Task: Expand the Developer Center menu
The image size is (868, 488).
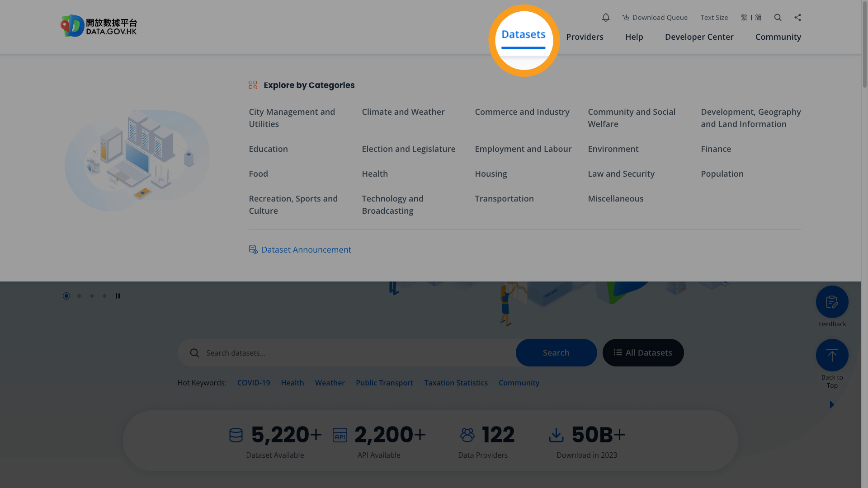Action: tap(699, 37)
